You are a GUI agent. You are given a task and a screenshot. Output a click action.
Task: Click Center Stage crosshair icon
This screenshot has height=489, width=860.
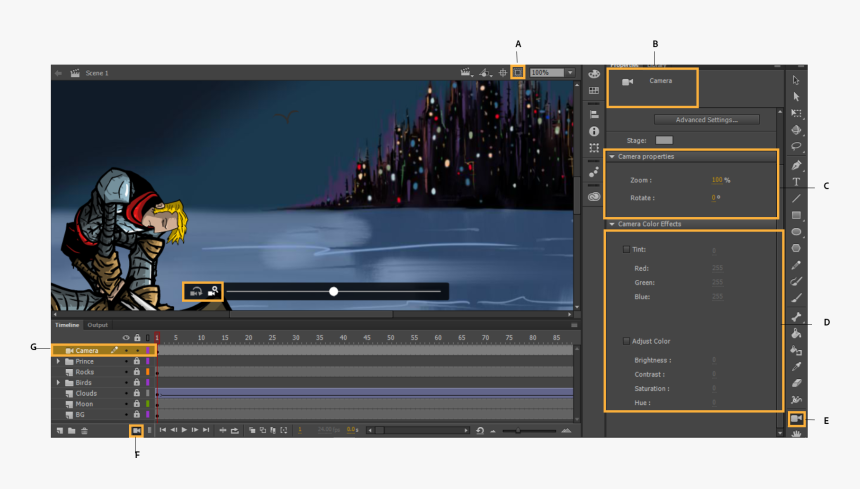pyautogui.click(x=502, y=72)
